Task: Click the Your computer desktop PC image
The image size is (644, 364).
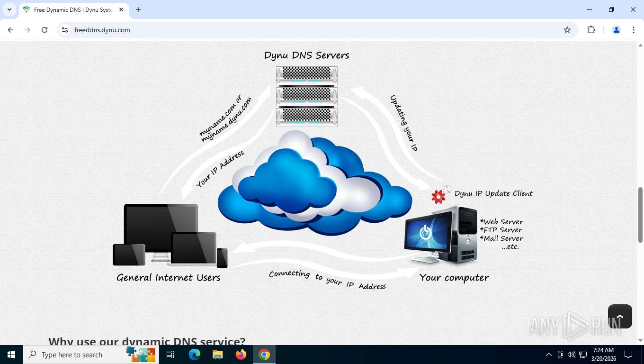Action: pos(441,235)
